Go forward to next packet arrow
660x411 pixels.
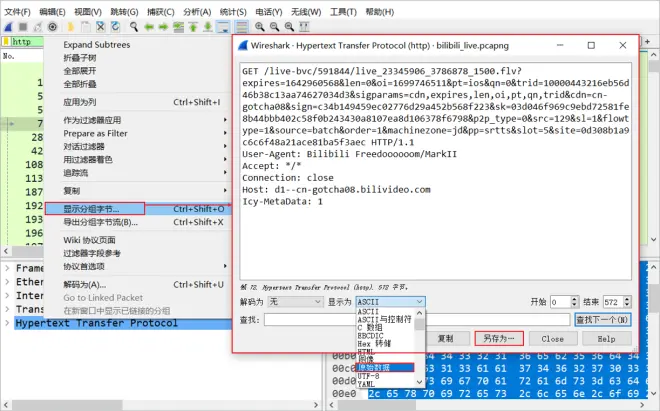[x=163, y=27]
